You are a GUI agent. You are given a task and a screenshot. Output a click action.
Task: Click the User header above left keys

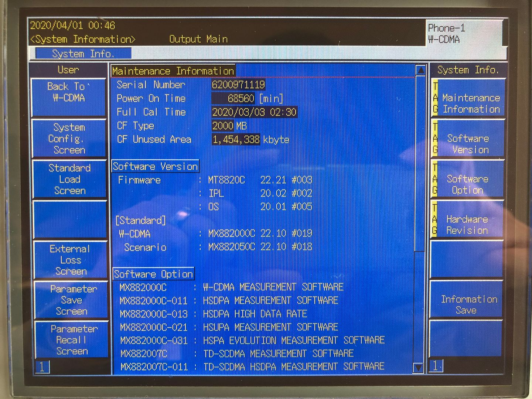tap(68, 70)
